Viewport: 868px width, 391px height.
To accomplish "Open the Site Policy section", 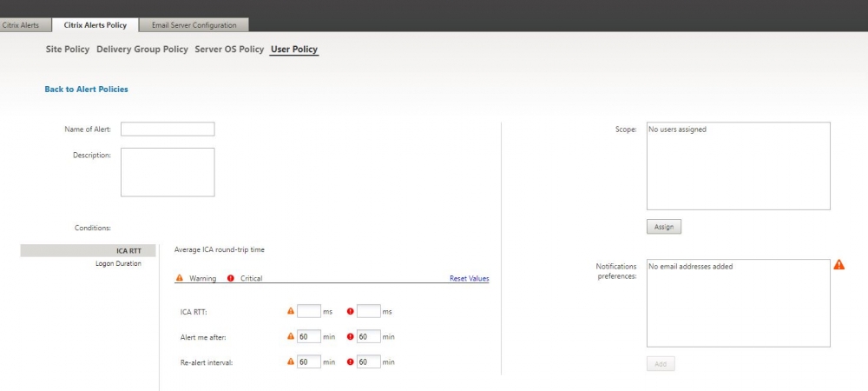I will 67,50.
